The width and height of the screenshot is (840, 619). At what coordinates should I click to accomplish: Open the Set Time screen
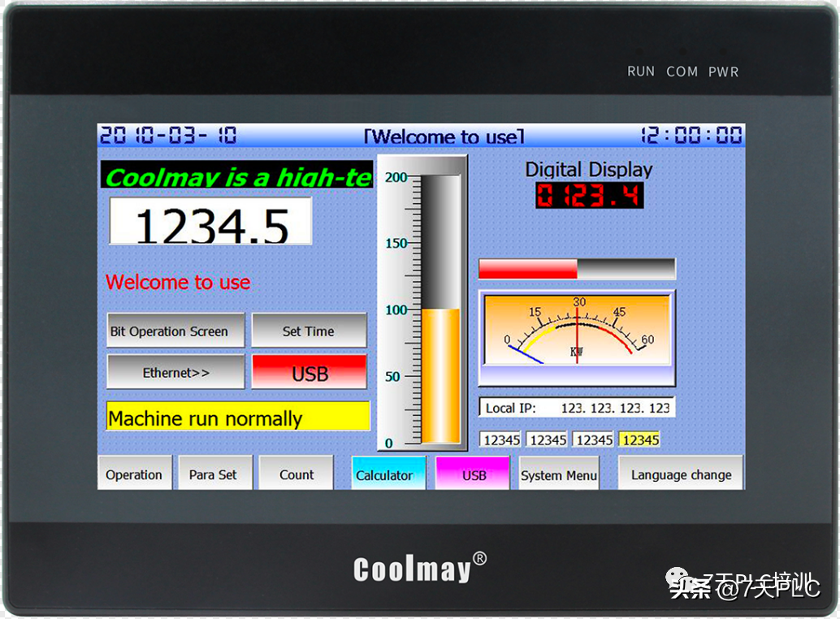tap(309, 331)
